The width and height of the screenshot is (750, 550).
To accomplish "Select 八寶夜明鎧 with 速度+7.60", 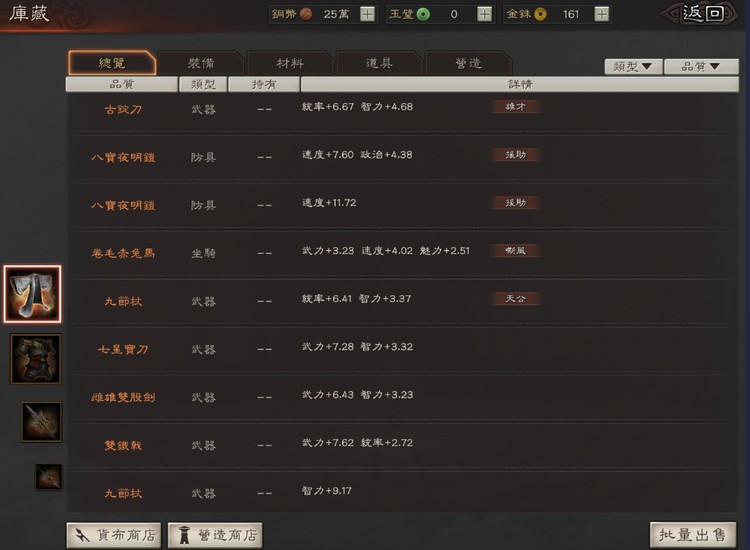I will click(x=402, y=156).
